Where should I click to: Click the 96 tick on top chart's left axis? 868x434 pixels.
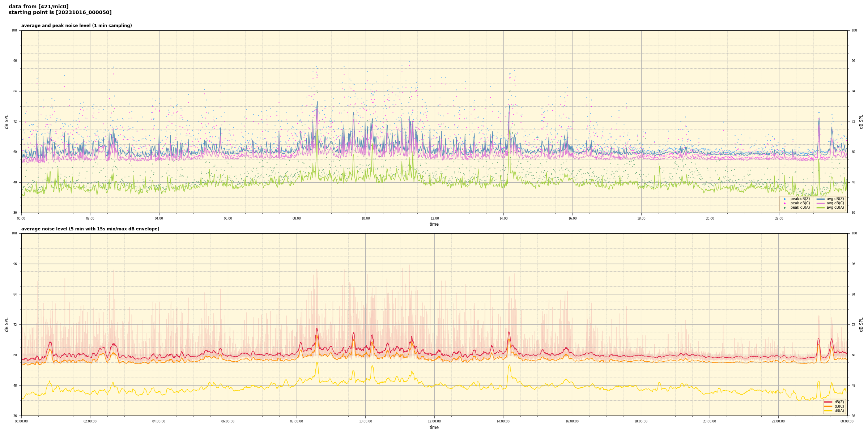tap(15, 61)
